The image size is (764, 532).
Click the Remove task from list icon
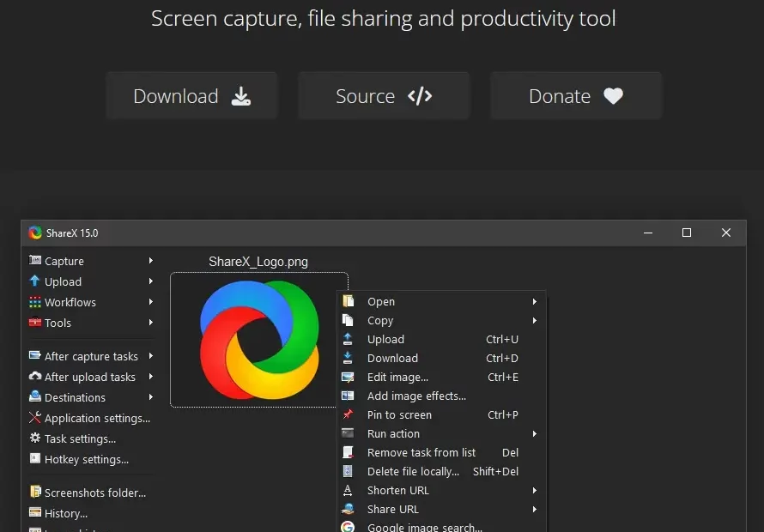[x=348, y=452]
